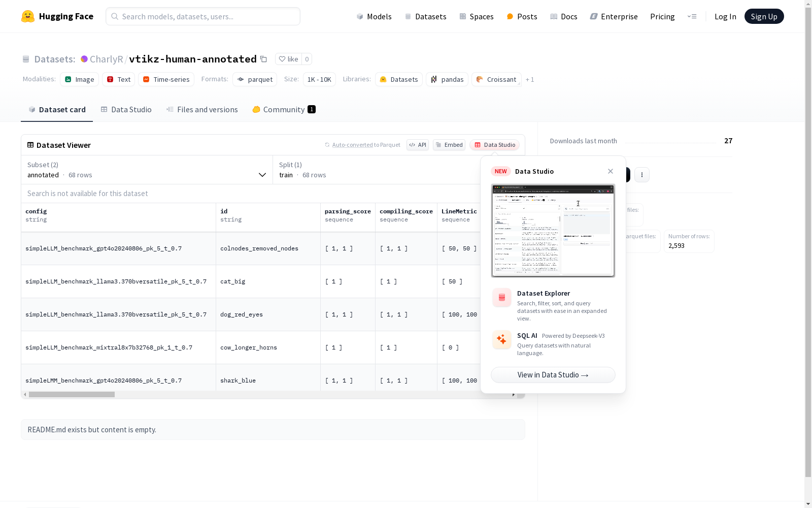The image size is (812, 508).
Task: Go to Models in the navigation
Action: 374,16
